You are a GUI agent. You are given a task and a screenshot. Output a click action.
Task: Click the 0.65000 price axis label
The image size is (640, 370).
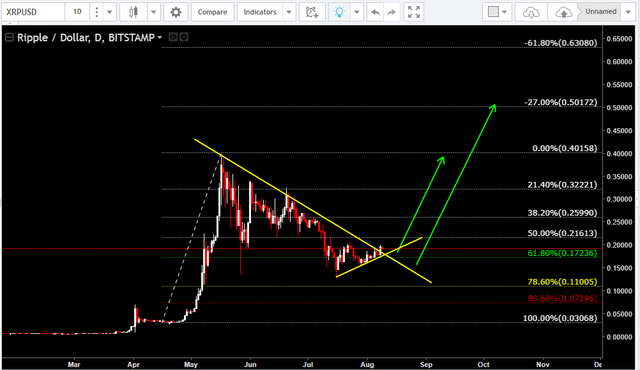coord(619,39)
